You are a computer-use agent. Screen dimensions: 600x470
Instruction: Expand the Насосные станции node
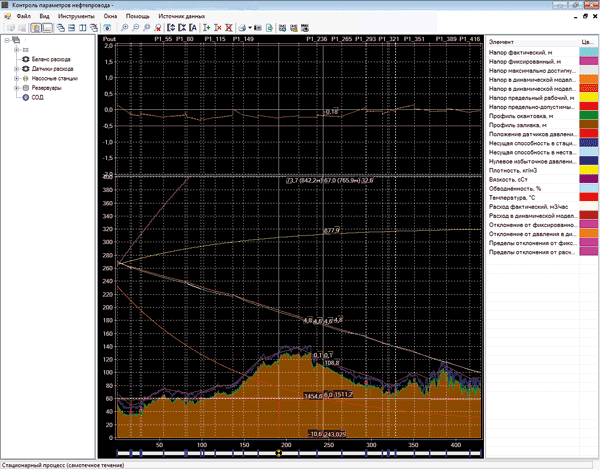[16, 78]
